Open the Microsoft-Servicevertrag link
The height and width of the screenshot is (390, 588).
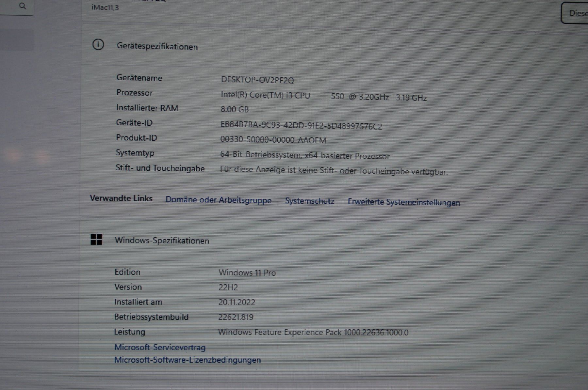(160, 347)
